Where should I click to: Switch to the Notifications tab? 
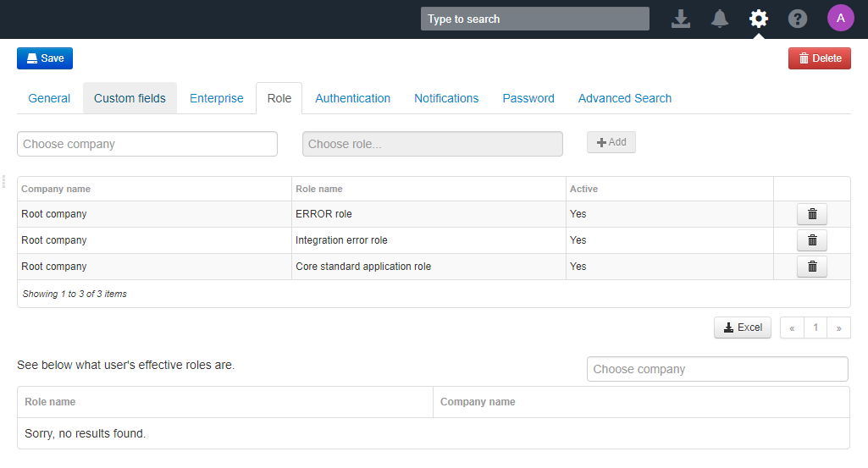tap(446, 98)
